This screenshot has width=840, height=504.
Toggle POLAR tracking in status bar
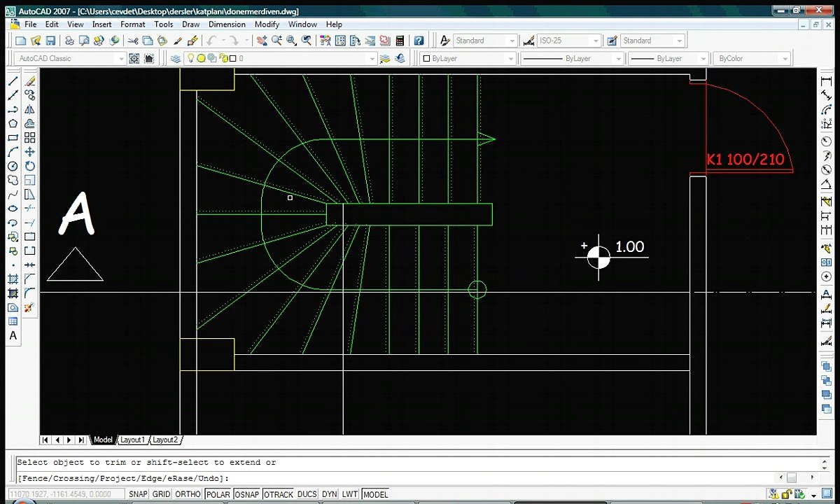point(218,494)
